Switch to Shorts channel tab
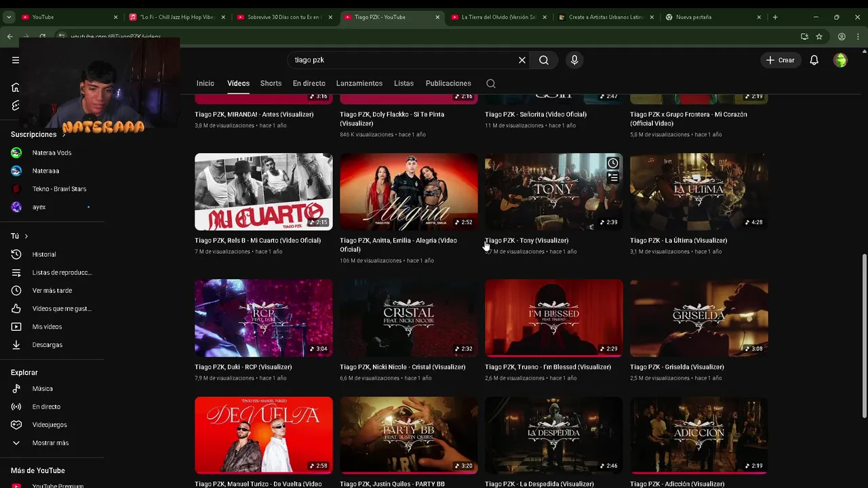Viewport: 868px width, 488px height. (x=271, y=83)
